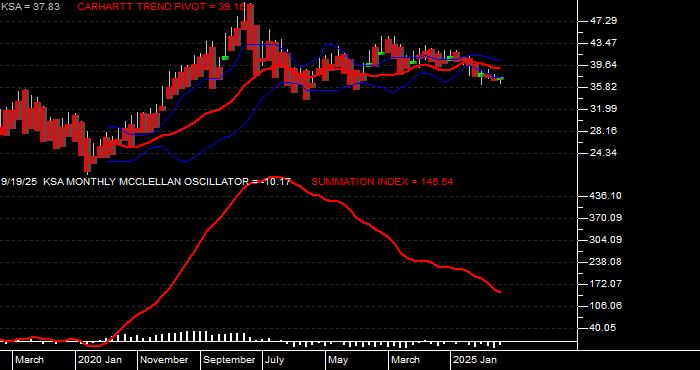Click the July date label
The height and width of the screenshot is (370, 700).
275,360
